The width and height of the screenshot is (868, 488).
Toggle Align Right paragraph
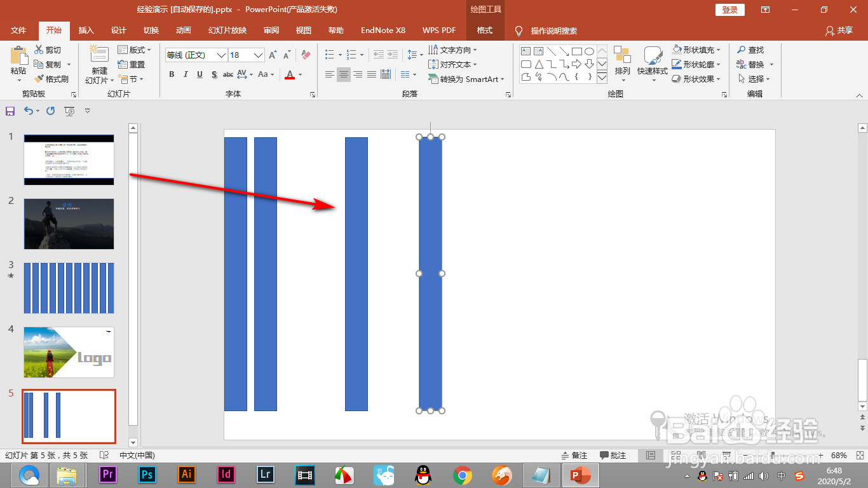pyautogui.click(x=358, y=74)
